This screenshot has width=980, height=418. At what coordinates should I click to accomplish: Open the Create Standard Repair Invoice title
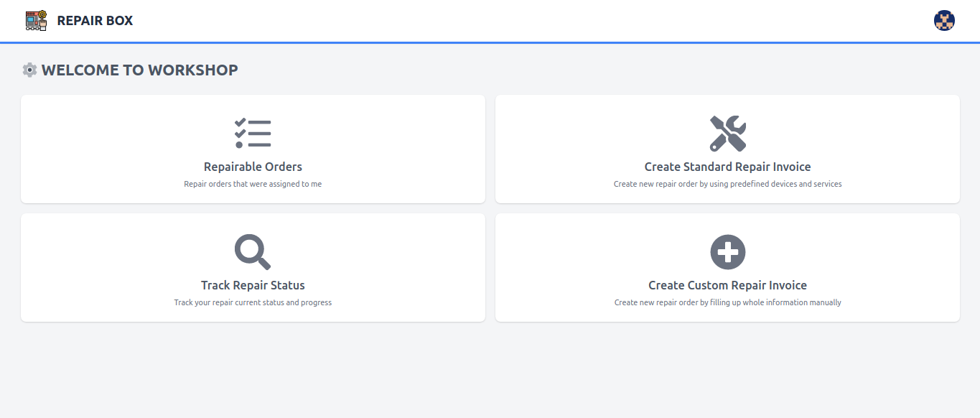tap(727, 167)
